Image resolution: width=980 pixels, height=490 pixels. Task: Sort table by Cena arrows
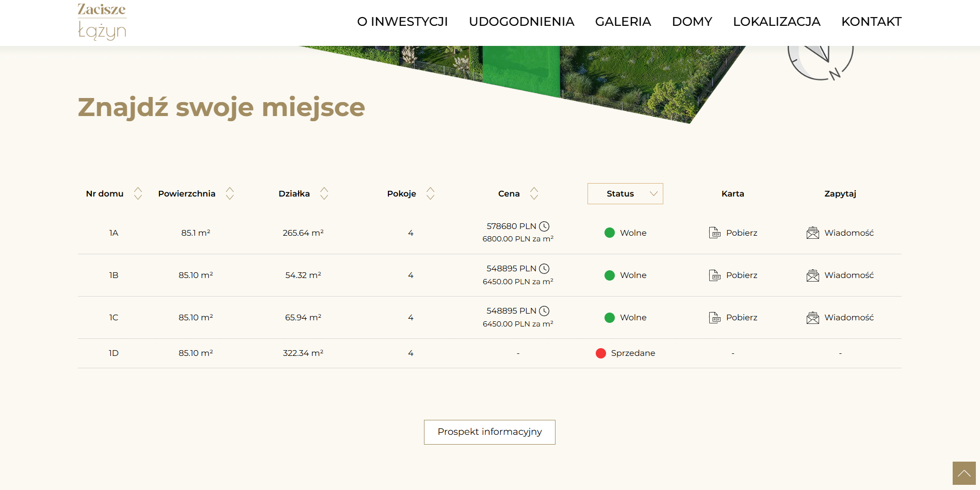pos(534,193)
